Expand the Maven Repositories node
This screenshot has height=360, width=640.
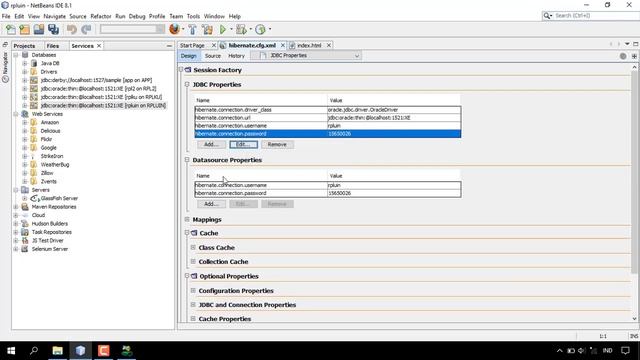pyautogui.click(x=16, y=207)
